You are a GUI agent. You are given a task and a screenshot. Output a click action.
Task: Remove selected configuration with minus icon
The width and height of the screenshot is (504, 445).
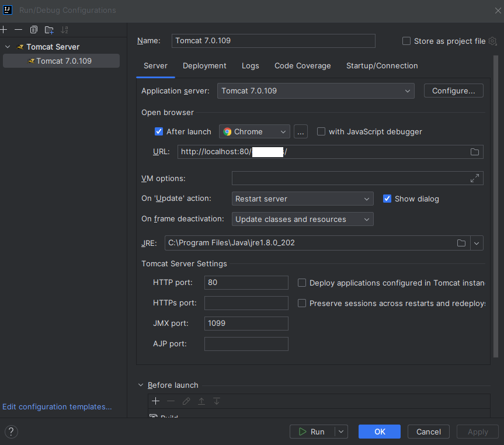pyautogui.click(x=18, y=30)
